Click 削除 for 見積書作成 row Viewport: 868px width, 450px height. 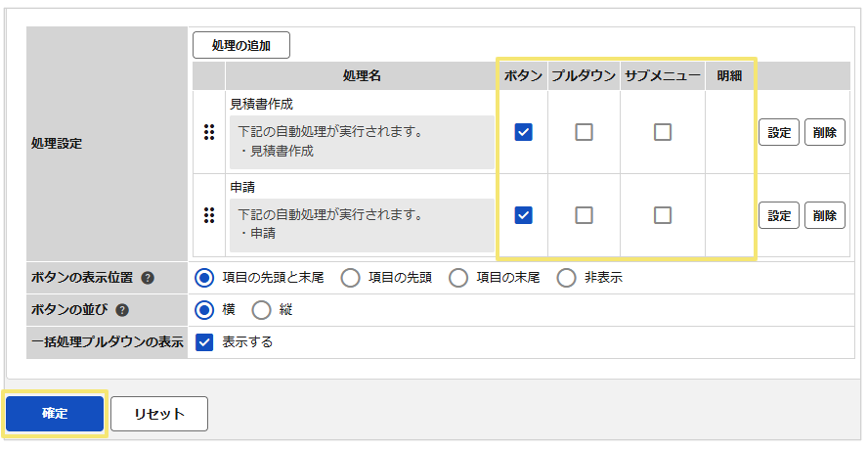[x=825, y=132]
